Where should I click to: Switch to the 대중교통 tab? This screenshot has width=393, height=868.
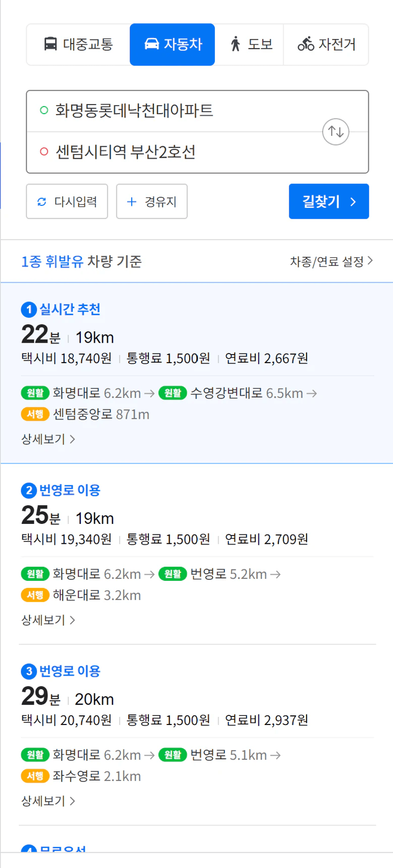click(78, 44)
